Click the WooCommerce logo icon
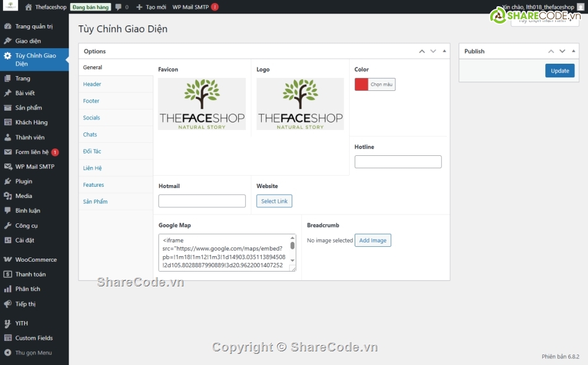Screen dimensions: 588x365 tap(7, 259)
